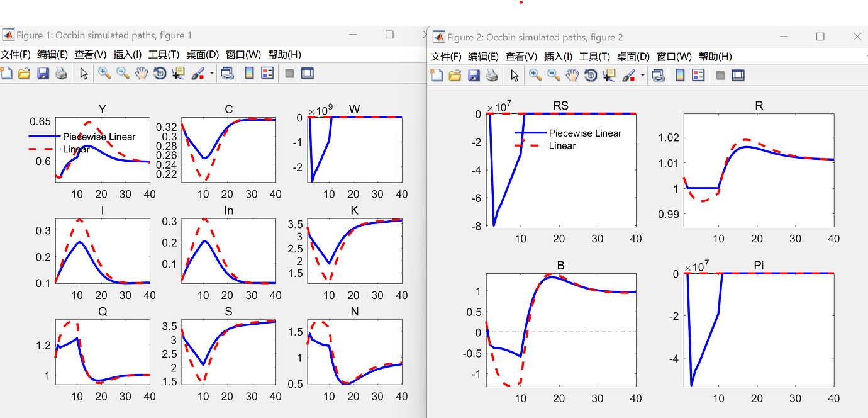
Task: Print Figure 2 via the printer icon
Action: (x=491, y=75)
